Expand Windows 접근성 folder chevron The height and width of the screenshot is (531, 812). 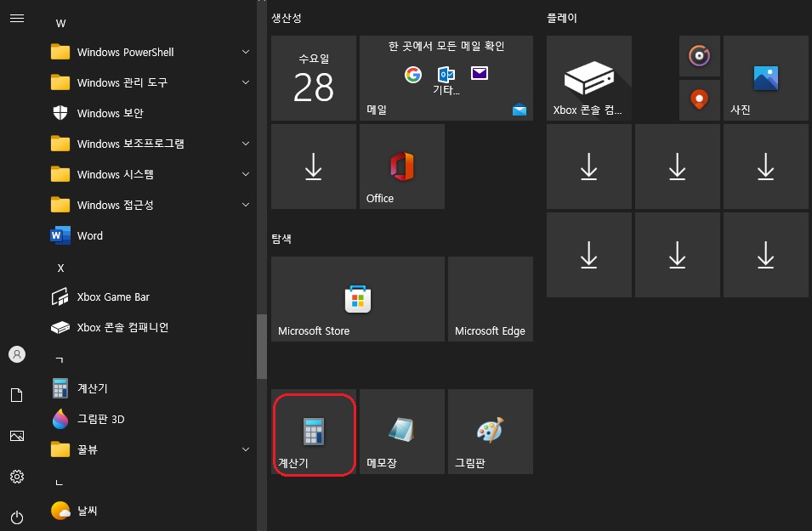tap(246, 205)
